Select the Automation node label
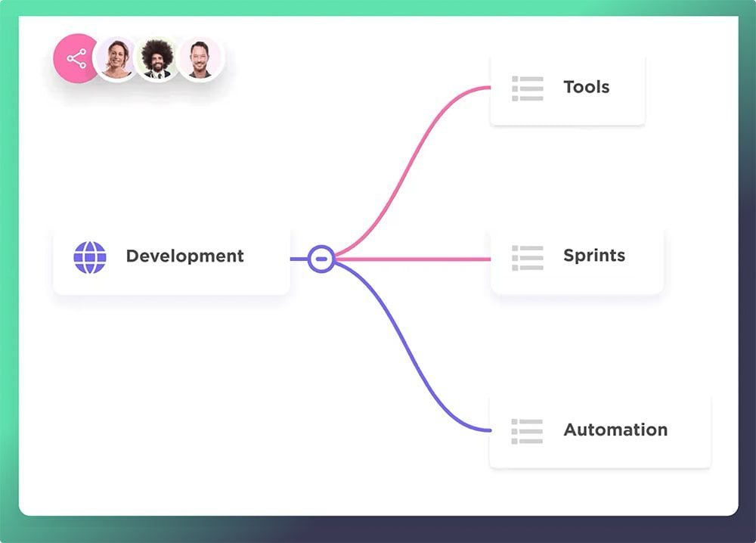Screen dimensions: 756x543 coord(615,430)
